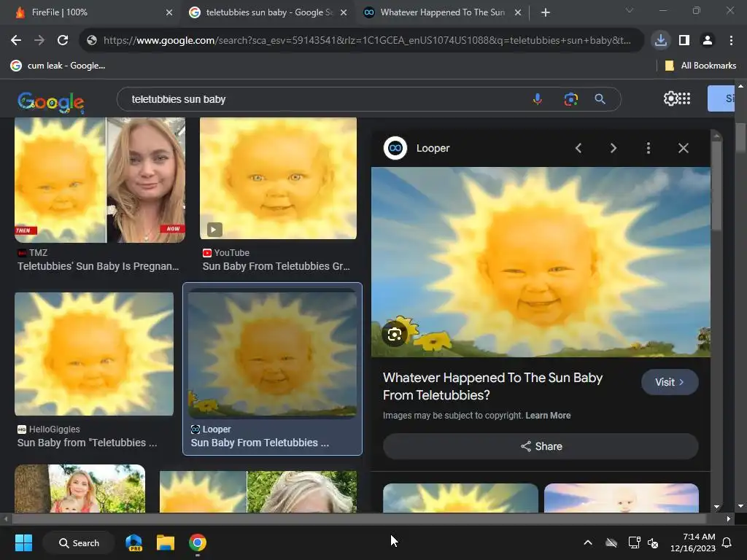747x560 pixels.
Task: Click the large Sun Baby preview image
Action: pos(541,262)
